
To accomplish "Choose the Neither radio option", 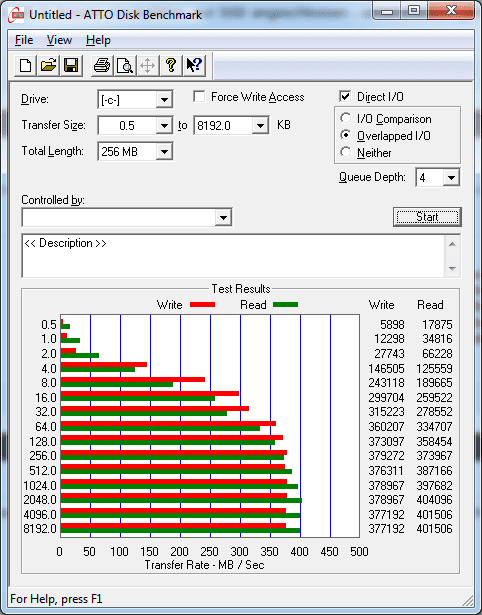I will click(x=346, y=152).
